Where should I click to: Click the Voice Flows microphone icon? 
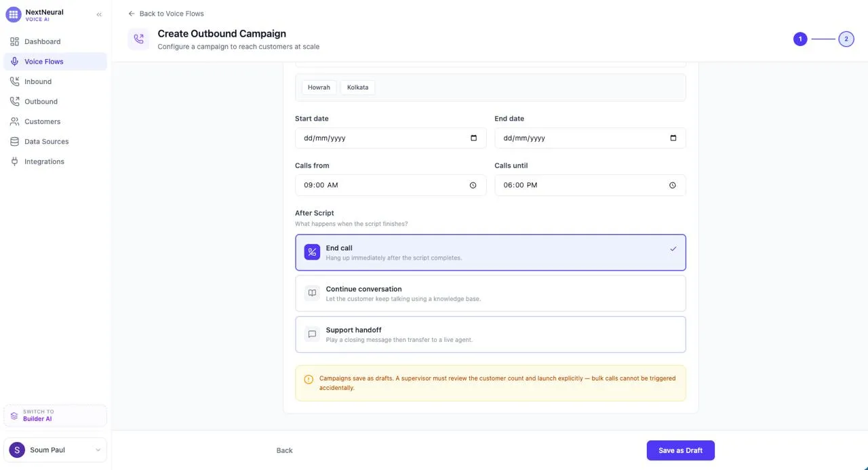click(15, 62)
